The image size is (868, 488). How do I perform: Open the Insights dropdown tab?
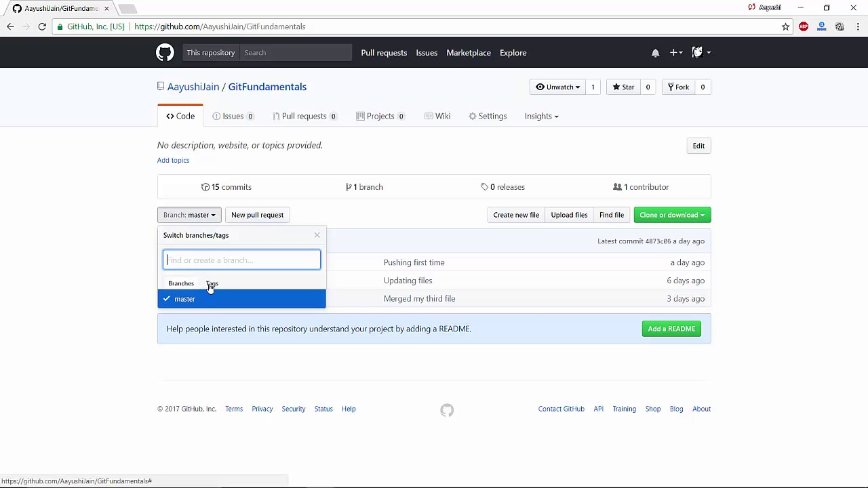pyautogui.click(x=541, y=116)
